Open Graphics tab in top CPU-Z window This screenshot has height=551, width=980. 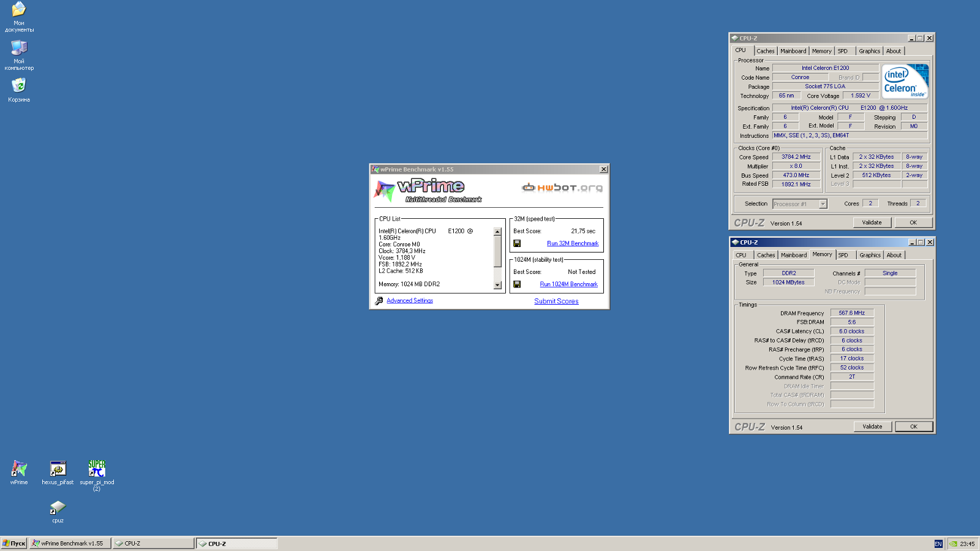869,51
